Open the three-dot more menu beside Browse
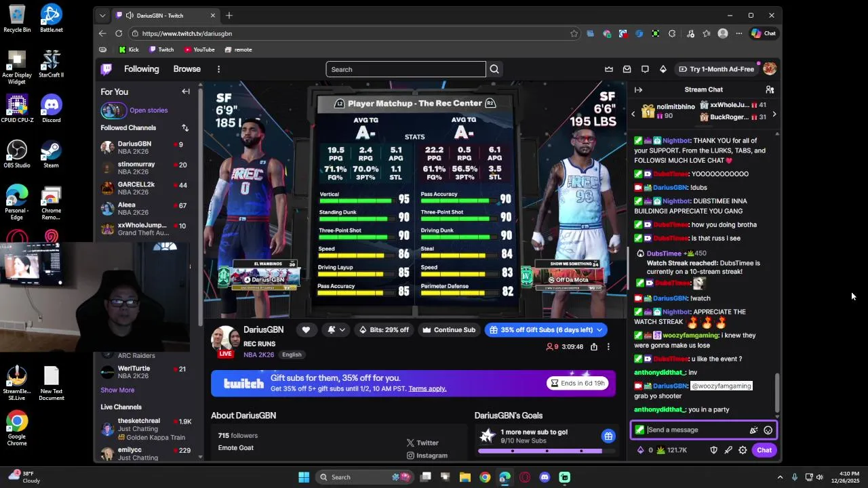Viewport: 868px width, 488px height. coord(218,69)
